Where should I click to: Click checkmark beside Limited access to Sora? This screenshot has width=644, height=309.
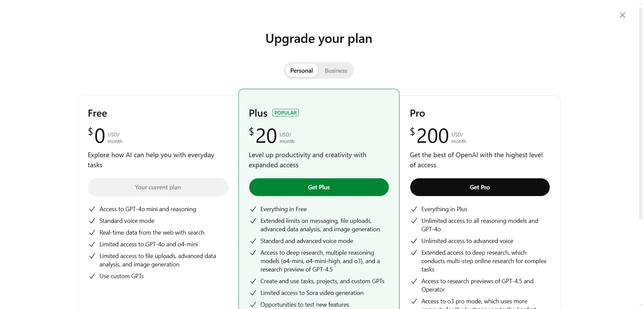click(x=253, y=293)
